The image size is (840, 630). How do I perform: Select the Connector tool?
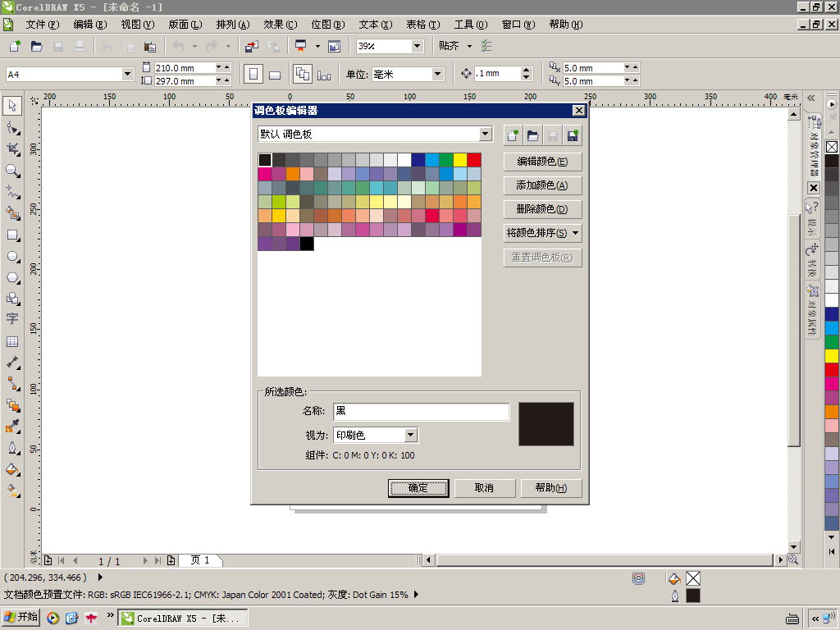tap(12, 384)
